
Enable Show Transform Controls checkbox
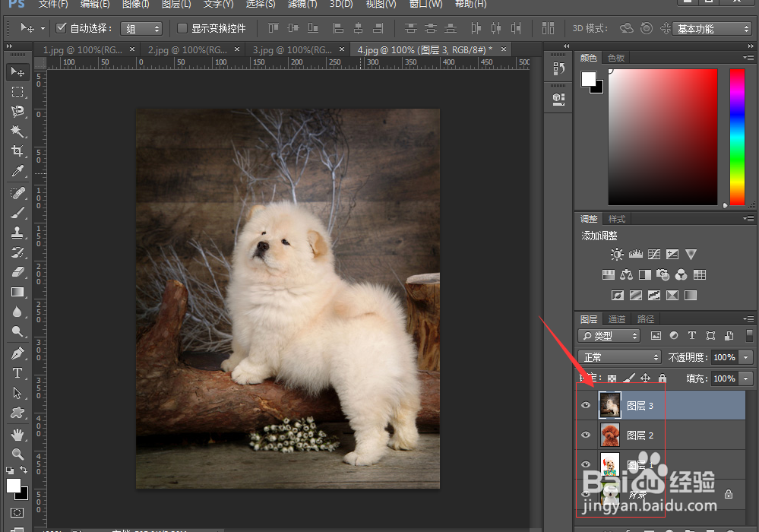(x=182, y=29)
